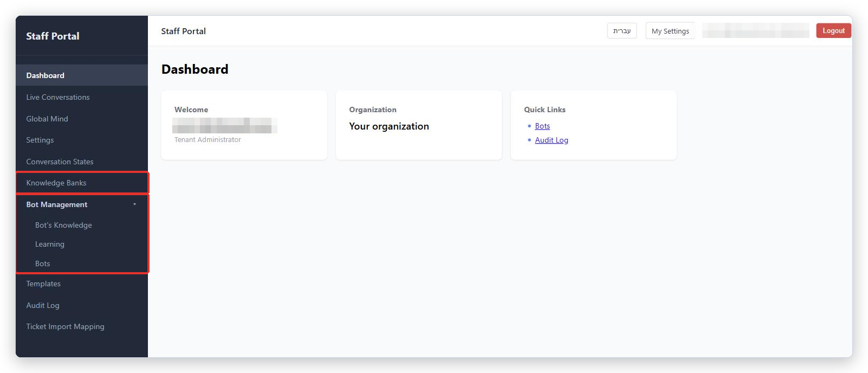
Task: Collapse the Bot Management section arrow
Action: 134,204
